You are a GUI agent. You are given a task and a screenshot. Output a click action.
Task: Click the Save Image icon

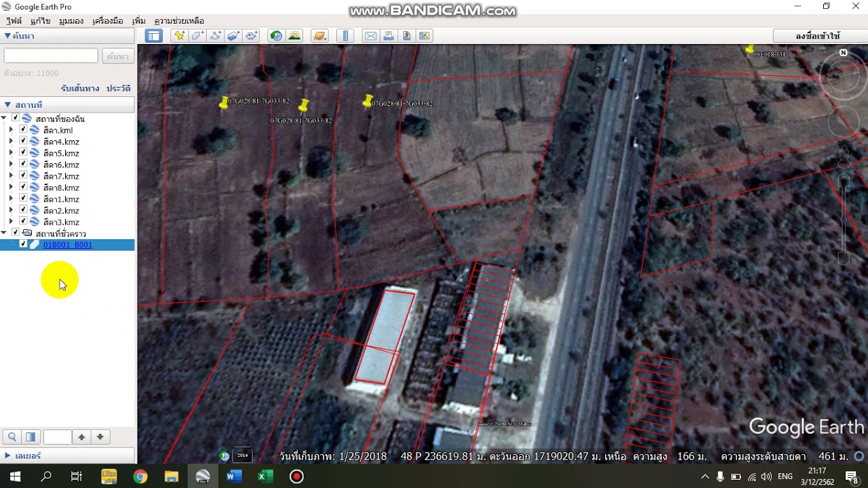click(407, 36)
